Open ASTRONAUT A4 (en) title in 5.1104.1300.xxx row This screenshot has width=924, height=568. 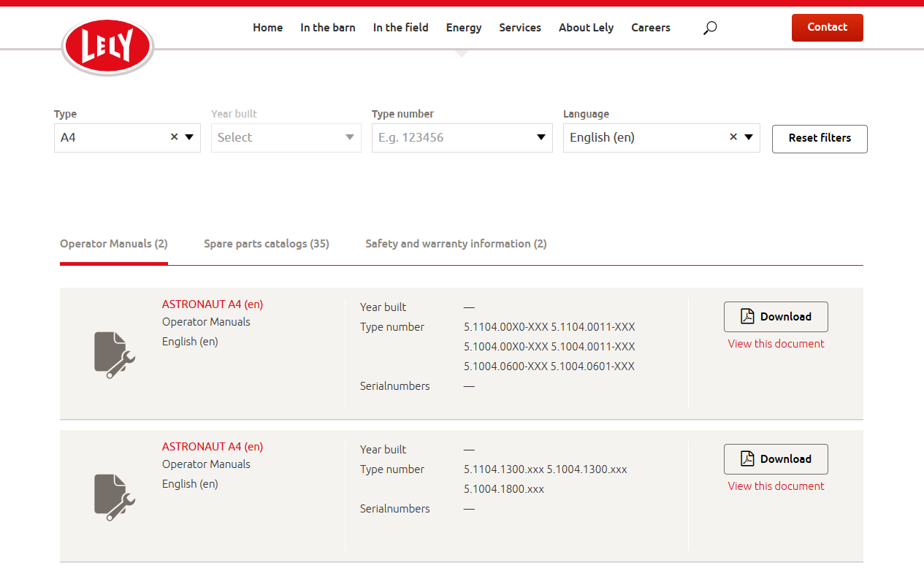(x=213, y=447)
